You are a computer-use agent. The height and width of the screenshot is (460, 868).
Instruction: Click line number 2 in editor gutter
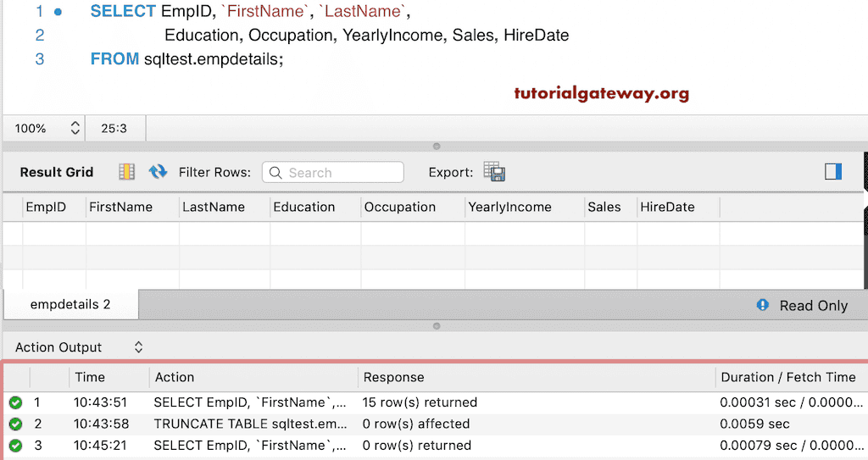point(40,35)
